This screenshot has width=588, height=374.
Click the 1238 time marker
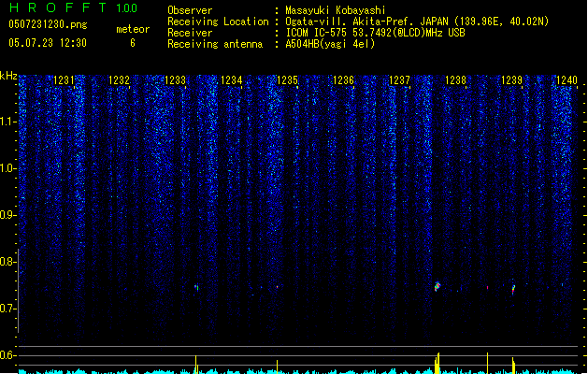click(455, 80)
